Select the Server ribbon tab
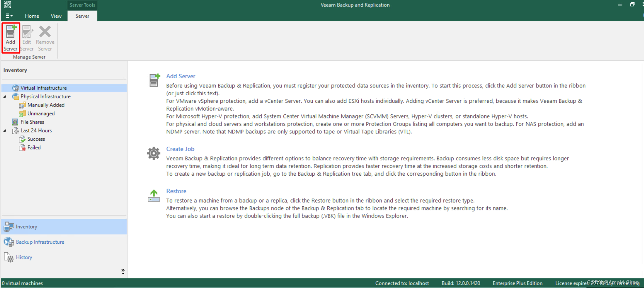The height and width of the screenshot is (288, 644). tap(82, 16)
